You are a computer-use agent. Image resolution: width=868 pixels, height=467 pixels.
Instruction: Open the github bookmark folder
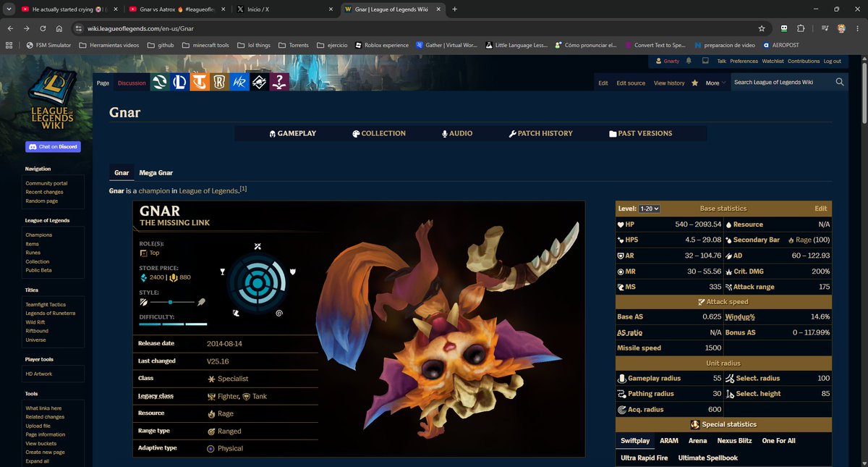161,45
